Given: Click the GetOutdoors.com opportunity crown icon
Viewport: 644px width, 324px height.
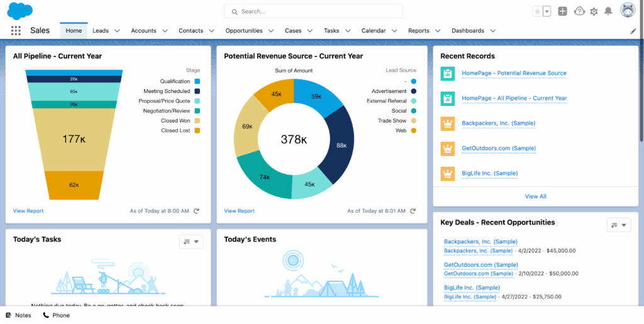Looking at the screenshot, I should point(447,148).
